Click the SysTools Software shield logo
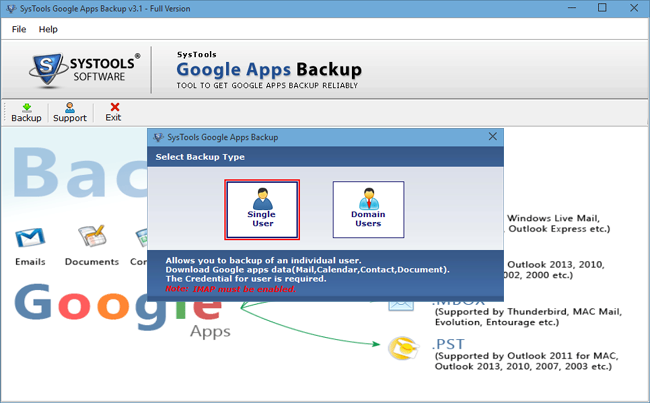The image size is (650, 403). coord(47,69)
